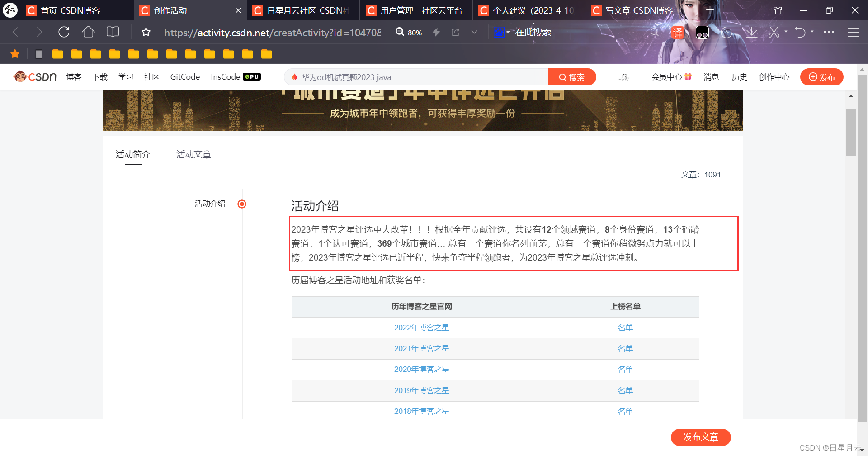Screen dimensions: 868x456
Task: Click the lightning speed mode icon
Action: click(x=436, y=32)
